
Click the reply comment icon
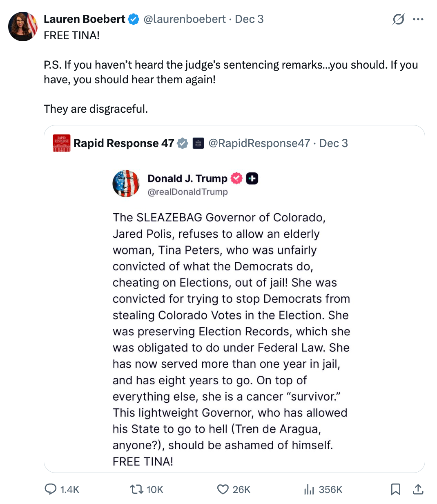coord(50,489)
